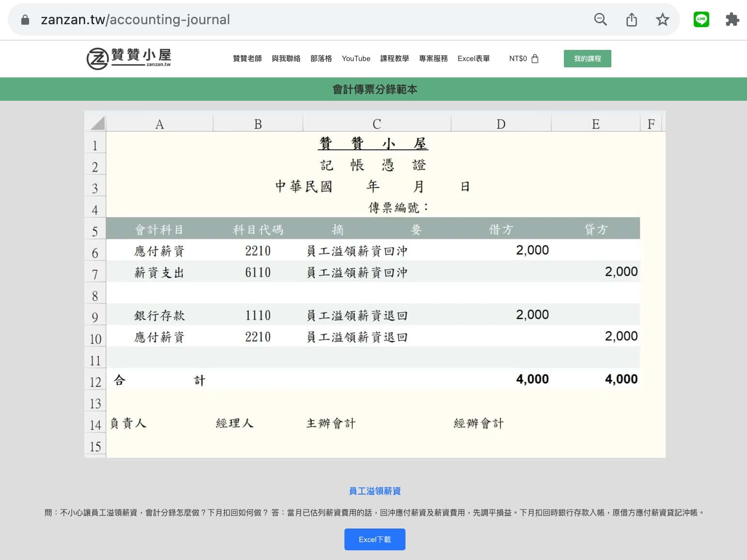Click the 銀行存款 account cell

coord(159,315)
